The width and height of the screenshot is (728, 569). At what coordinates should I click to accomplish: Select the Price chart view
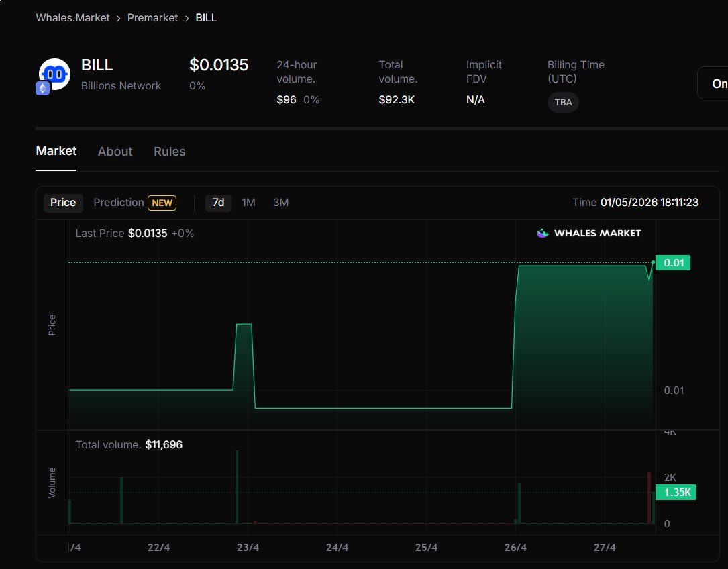pos(63,203)
